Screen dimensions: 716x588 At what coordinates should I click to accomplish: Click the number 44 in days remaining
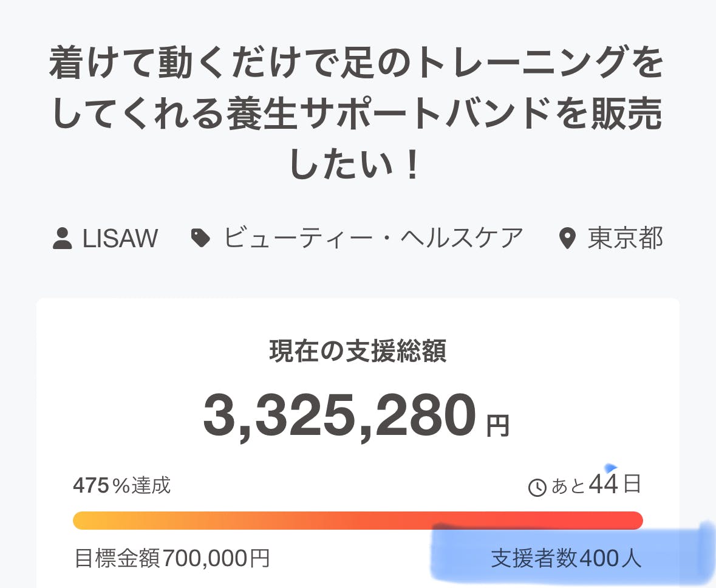(603, 485)
